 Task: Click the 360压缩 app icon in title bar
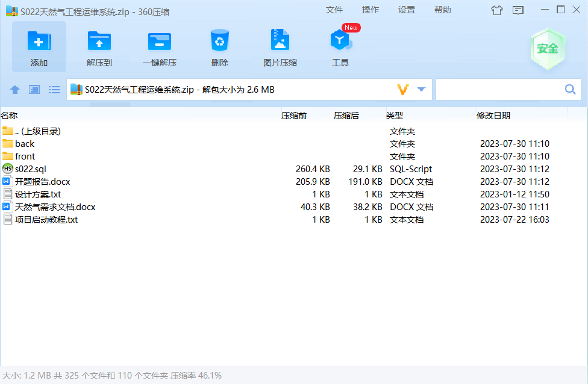[x=12, y=11]
